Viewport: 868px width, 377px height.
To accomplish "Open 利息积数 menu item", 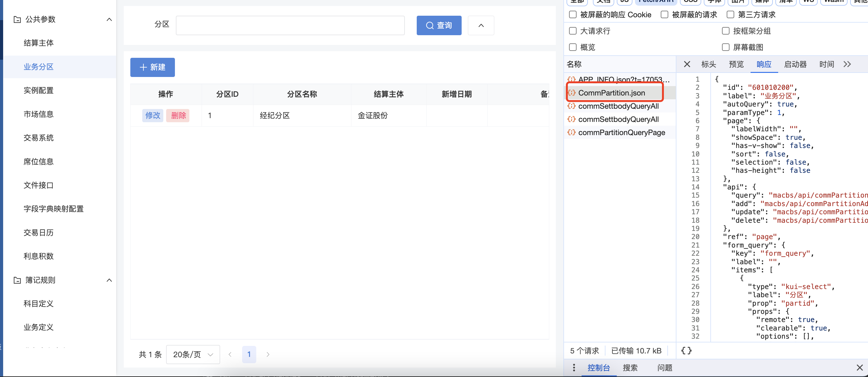I will (x=38, y=256).
